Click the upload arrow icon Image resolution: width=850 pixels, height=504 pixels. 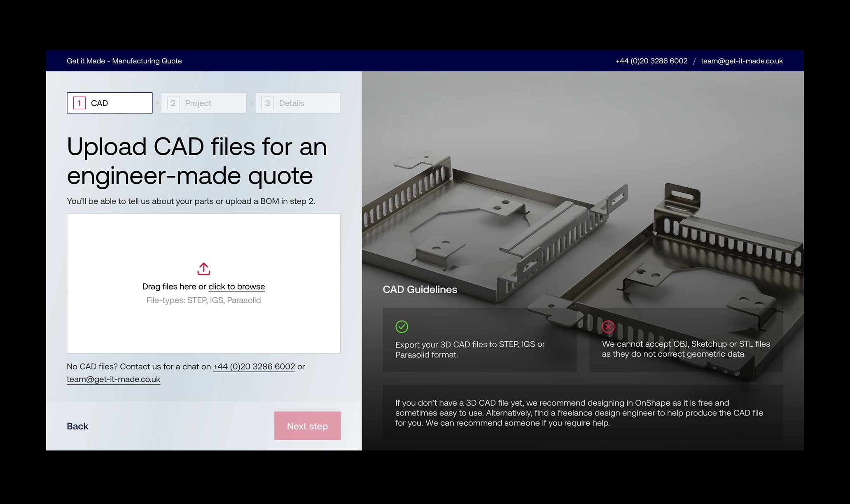(x=203, y=269)
